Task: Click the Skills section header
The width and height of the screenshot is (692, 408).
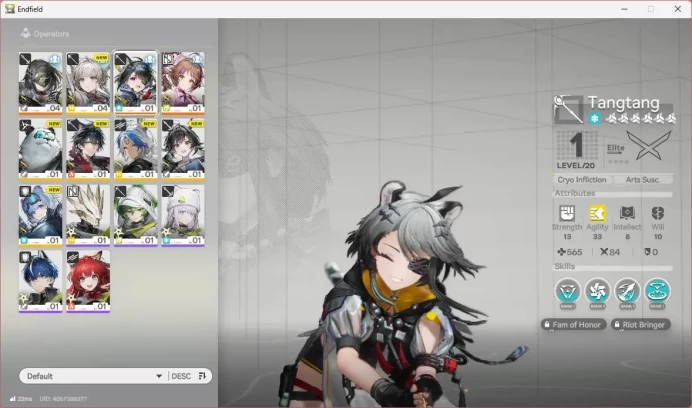Action: coord(565,266)
